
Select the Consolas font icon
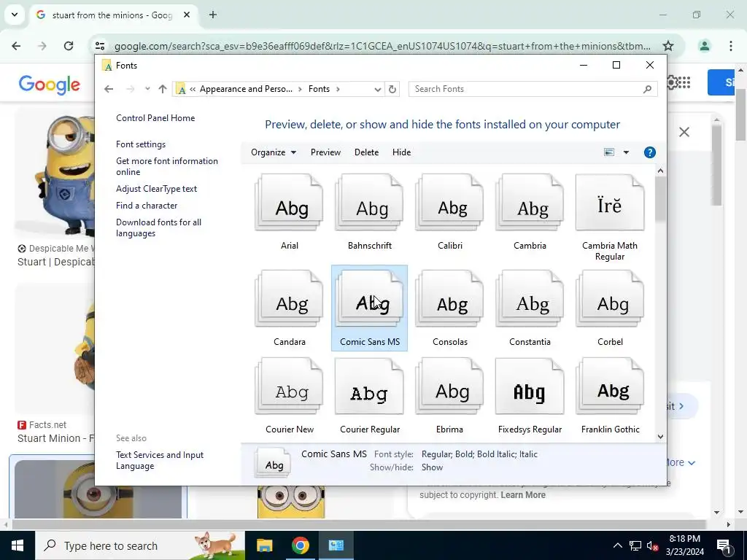449,298
